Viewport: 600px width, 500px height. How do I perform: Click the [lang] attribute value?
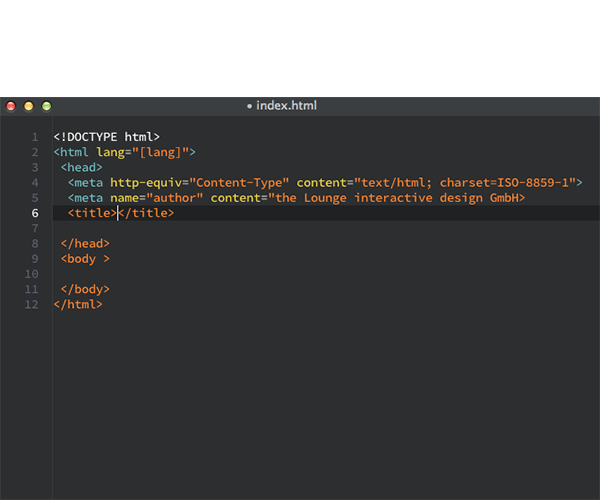pyautogui.click(x=160, y=152)
